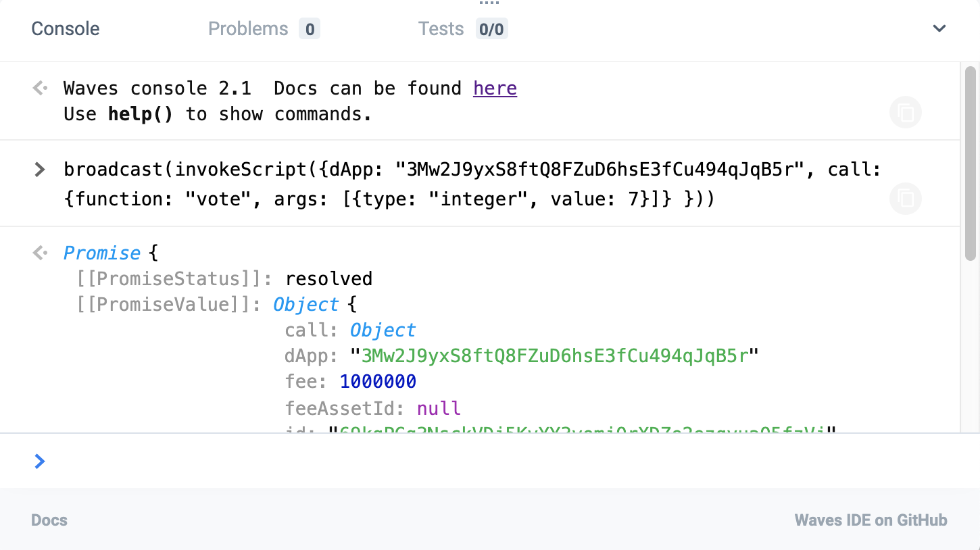Image resolution: width=980 pixels, height=550 pixels.
Task: Click the output arrow beside Waves console message
Action: point(40,89)
